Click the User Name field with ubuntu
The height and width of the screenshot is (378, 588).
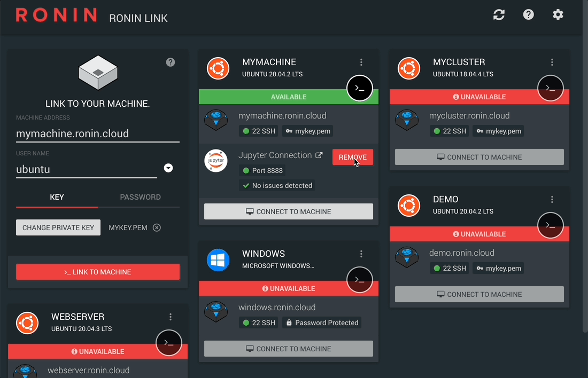click(87, 169)
